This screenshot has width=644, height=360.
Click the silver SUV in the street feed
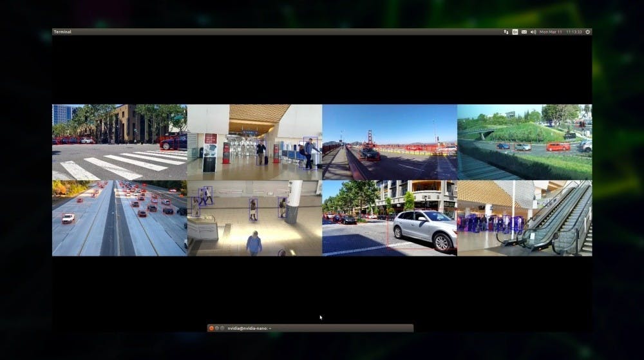click(x=425, y=229)
